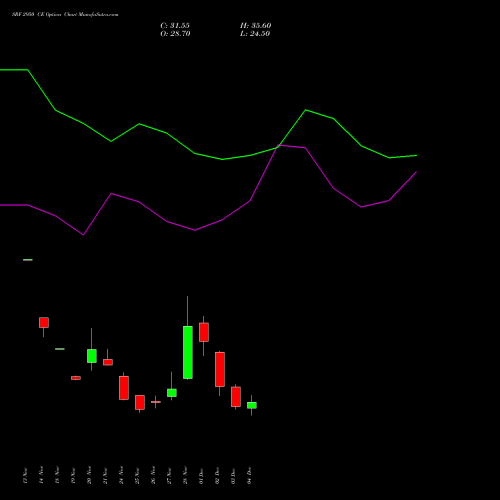Select the long red candle for 02 Dec
The image size is (500, 500).
pos(220,369)
